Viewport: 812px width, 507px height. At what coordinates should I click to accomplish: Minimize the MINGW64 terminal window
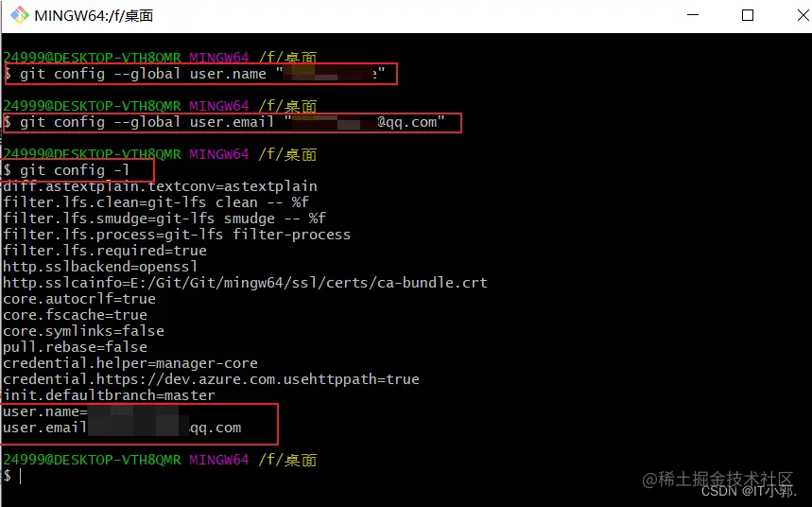[x=693, y=15]
